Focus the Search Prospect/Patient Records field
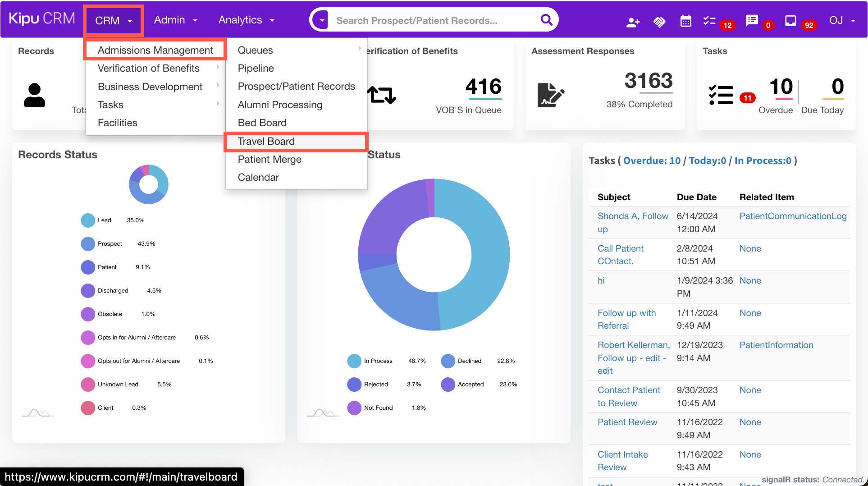The height and width of the screenshot is (486, 868). click(x=433, y=21)
